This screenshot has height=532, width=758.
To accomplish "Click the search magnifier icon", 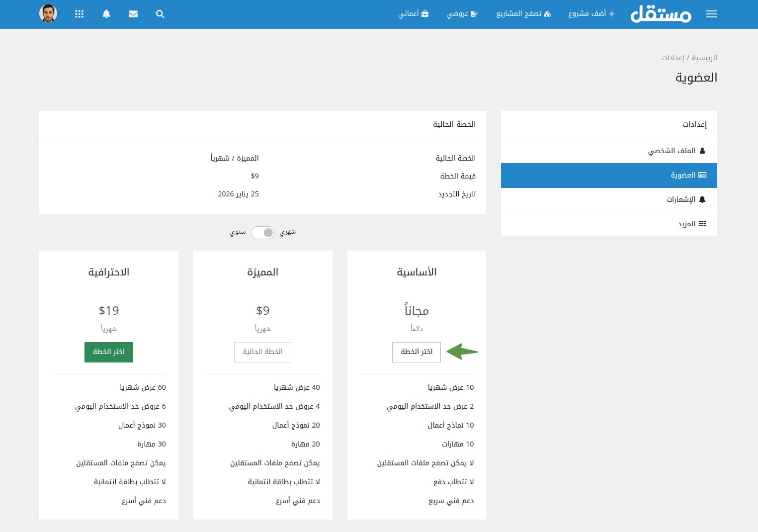I will pos(160,14).
